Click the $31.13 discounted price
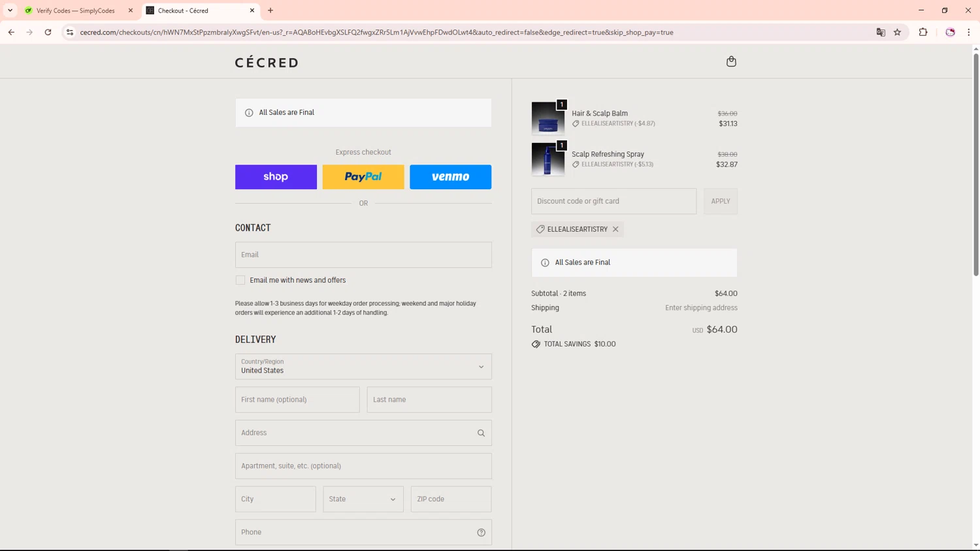980x551 pixels. [728, 123]
